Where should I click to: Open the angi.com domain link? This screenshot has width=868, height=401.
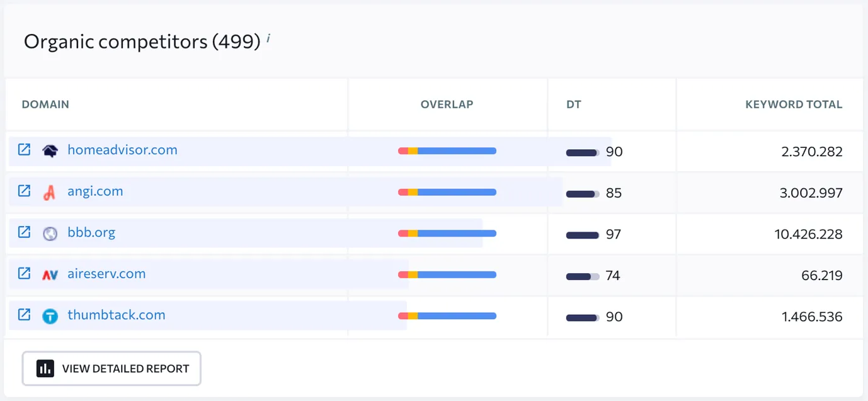(95, 191)
